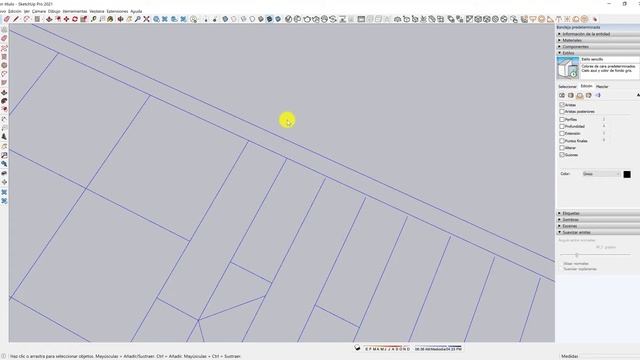
Task: Enable the Extensión checkbox
Action: [x=562, y=133]
